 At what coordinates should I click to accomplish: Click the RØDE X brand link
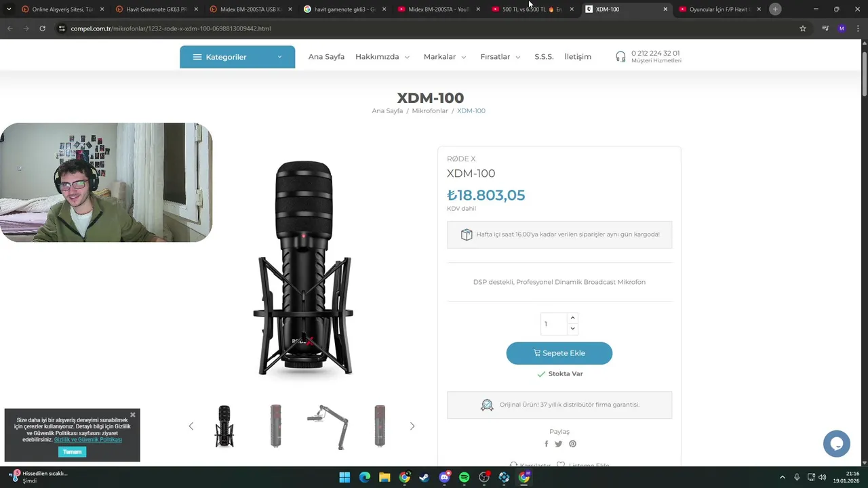point(461,159)
